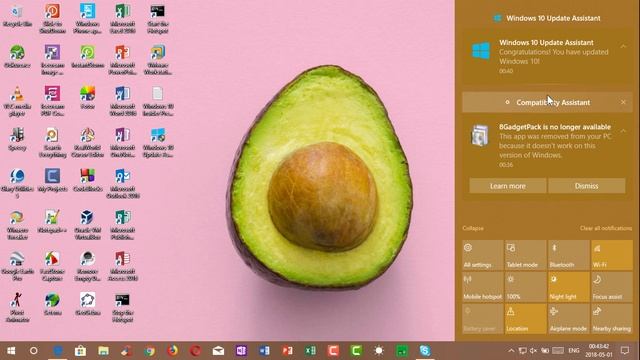Open 'Congratulations! You have updated' notification

click(547, 56)
